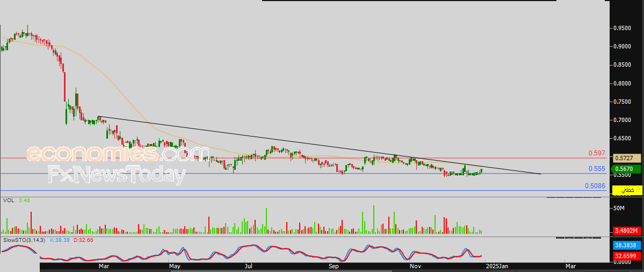Select the 0.5670 current price tag
Image resolution: width=644 pixels, height=272 pixels.
(627, 169)
